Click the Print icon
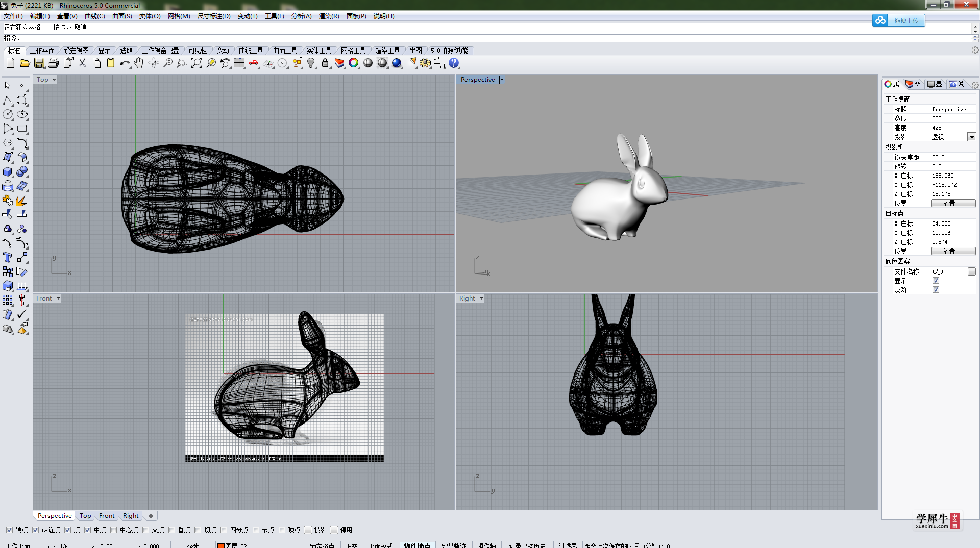The height and width of the screenshot is (548, 980). [x=53, y=63]
